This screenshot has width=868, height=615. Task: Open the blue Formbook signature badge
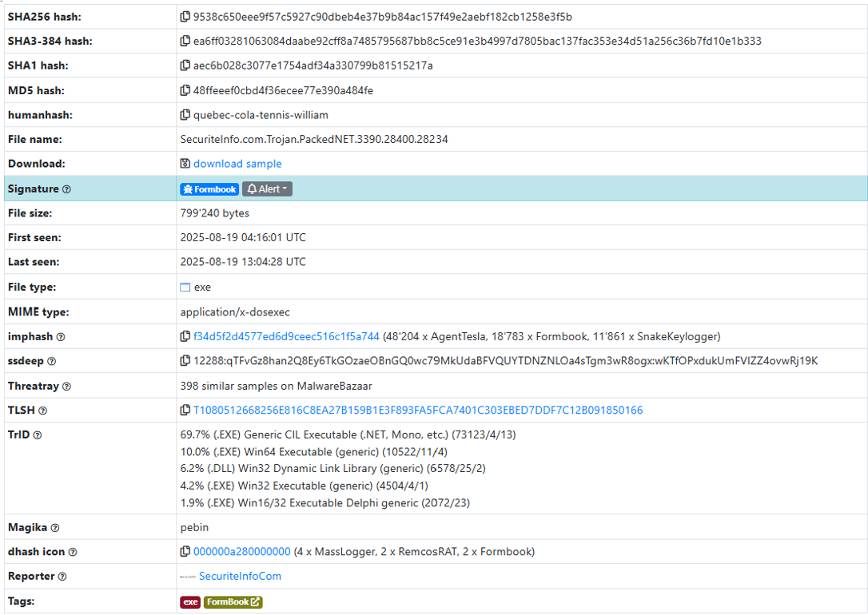[x=209, y=189]
